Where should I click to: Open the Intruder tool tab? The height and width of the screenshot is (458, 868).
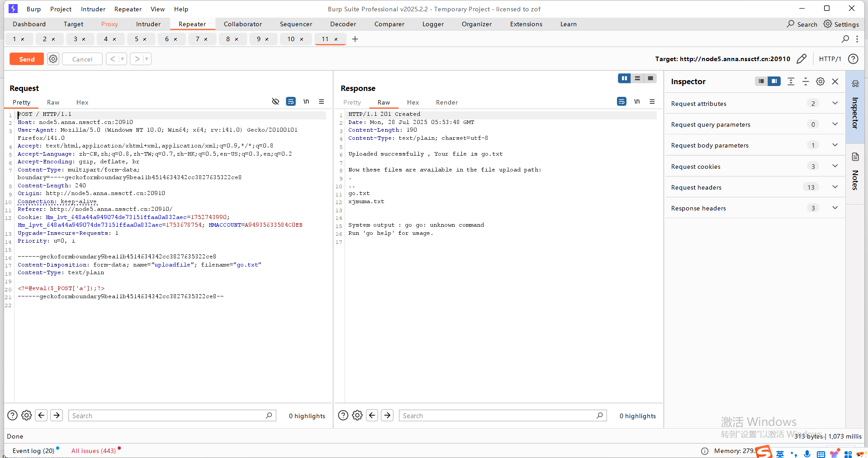(148, 24)
